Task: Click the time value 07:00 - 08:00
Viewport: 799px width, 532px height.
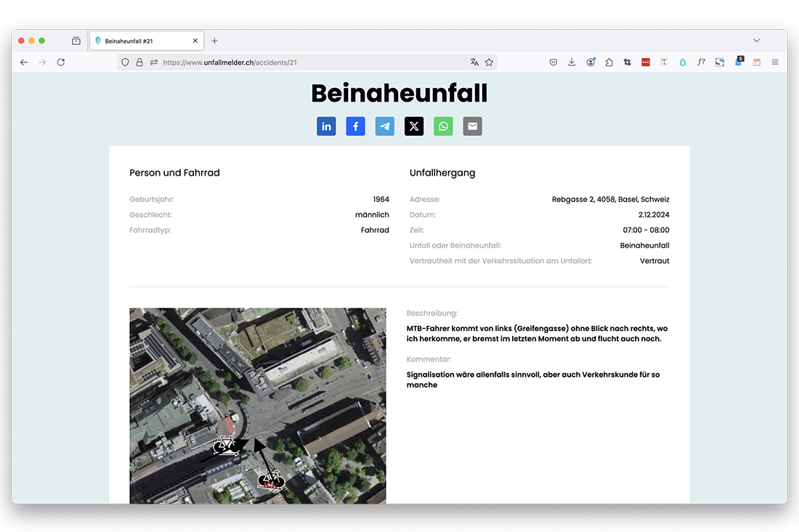Action: pos(646,230)
